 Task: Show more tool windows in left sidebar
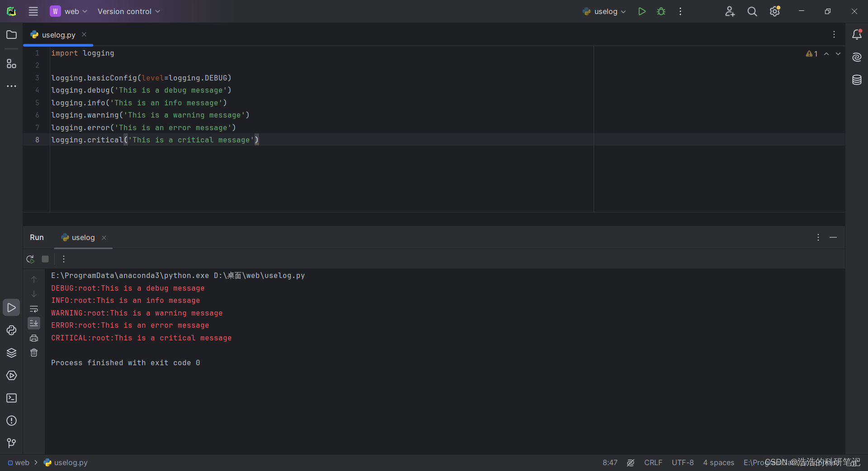pyautogui.click(x=11, y=86)
